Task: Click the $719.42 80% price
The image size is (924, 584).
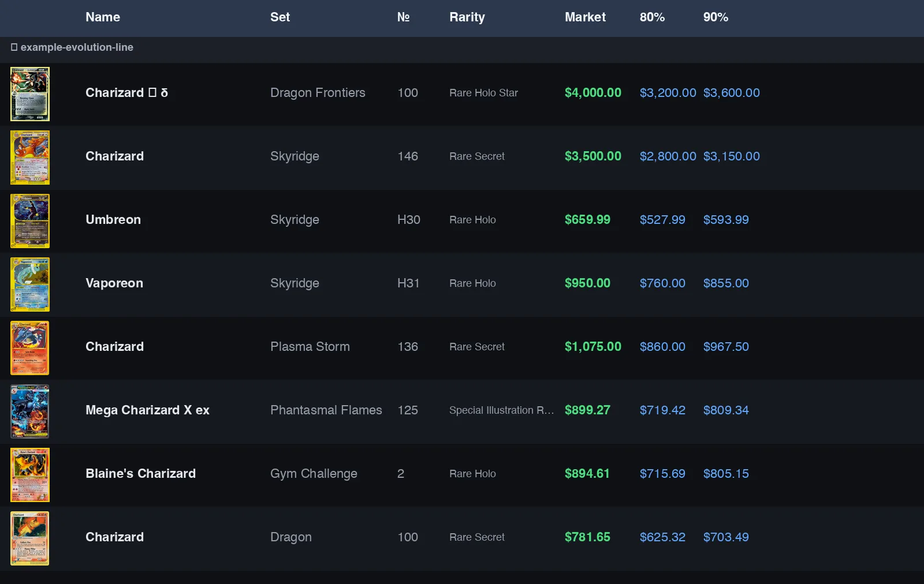Action: coord(662,410)
